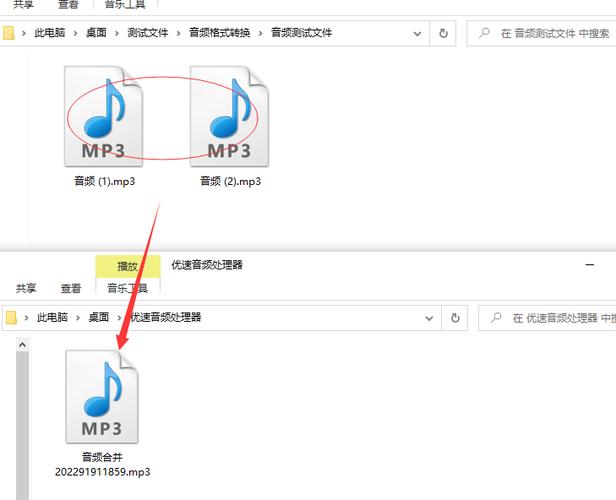Expand the chevron before 此电脑 in the lower path
Viewport: 616px width, 500px height.
click(26, 318)
